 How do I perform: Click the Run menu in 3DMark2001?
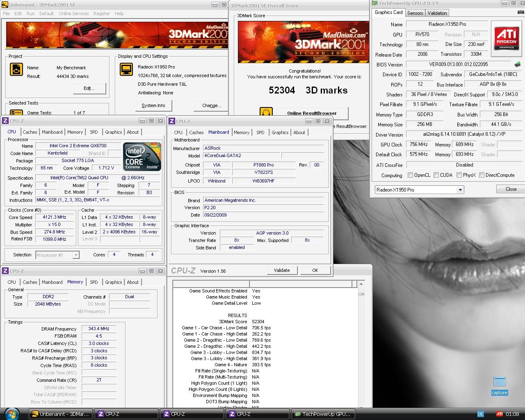point(30,14)
